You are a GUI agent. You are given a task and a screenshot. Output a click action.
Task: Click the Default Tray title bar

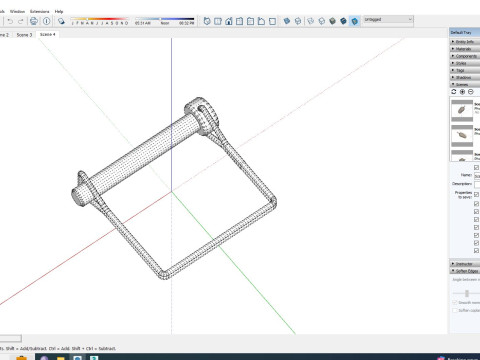(465, 32)
